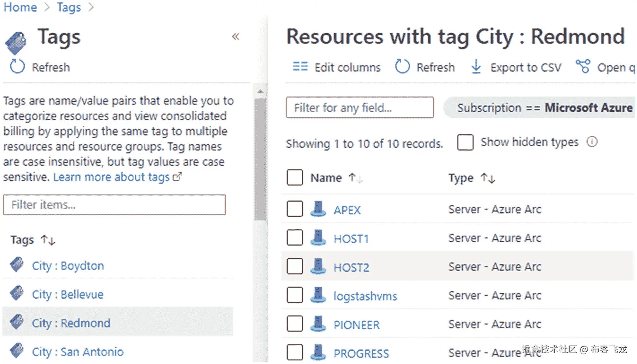The width and height of the screenshot is (637, 364).
Task: Click the Export to CSV download icon
Action: coord(476,67)
